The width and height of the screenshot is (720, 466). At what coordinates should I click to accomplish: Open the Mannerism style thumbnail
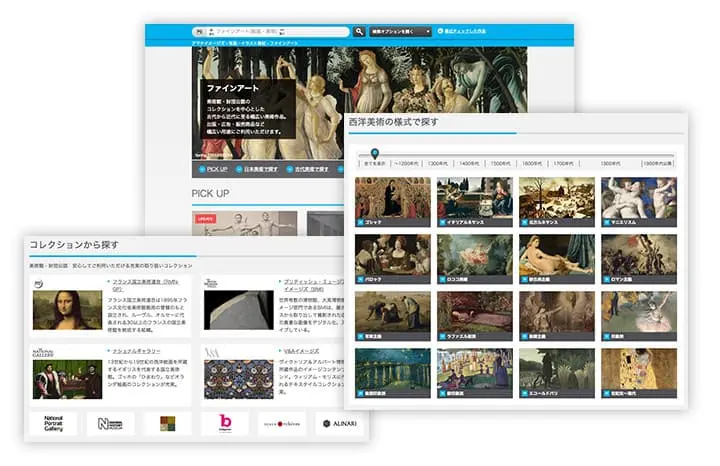point(639,202)
